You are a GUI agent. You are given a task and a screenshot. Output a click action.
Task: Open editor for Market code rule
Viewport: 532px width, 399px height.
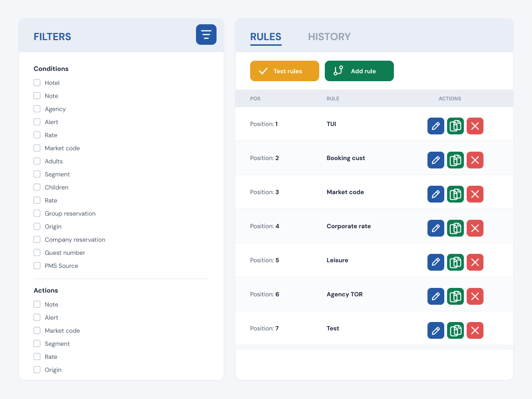pos(436,194)
